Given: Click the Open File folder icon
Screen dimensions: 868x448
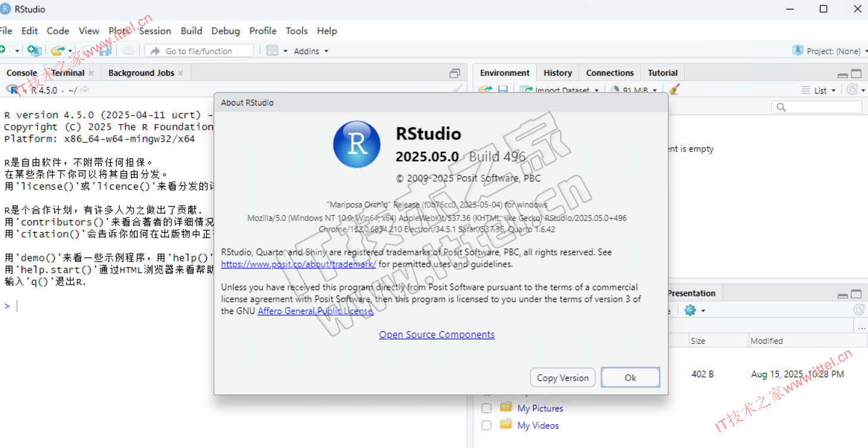Looking at the screenshot, I should [57, 51].
